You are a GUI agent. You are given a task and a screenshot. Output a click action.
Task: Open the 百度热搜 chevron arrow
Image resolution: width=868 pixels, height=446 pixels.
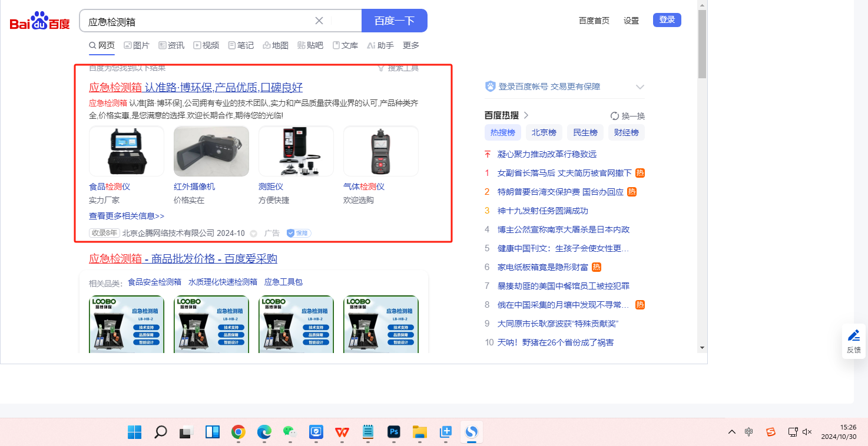coord(526,115)
